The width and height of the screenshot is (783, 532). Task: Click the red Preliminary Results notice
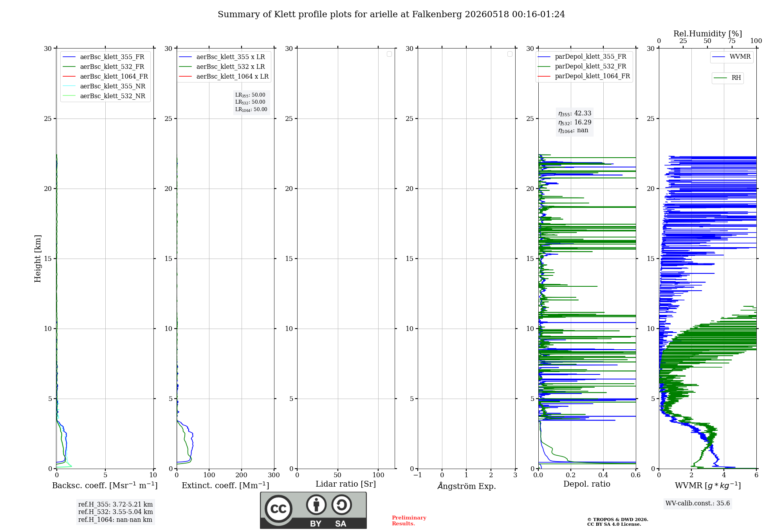coord(409,521)
